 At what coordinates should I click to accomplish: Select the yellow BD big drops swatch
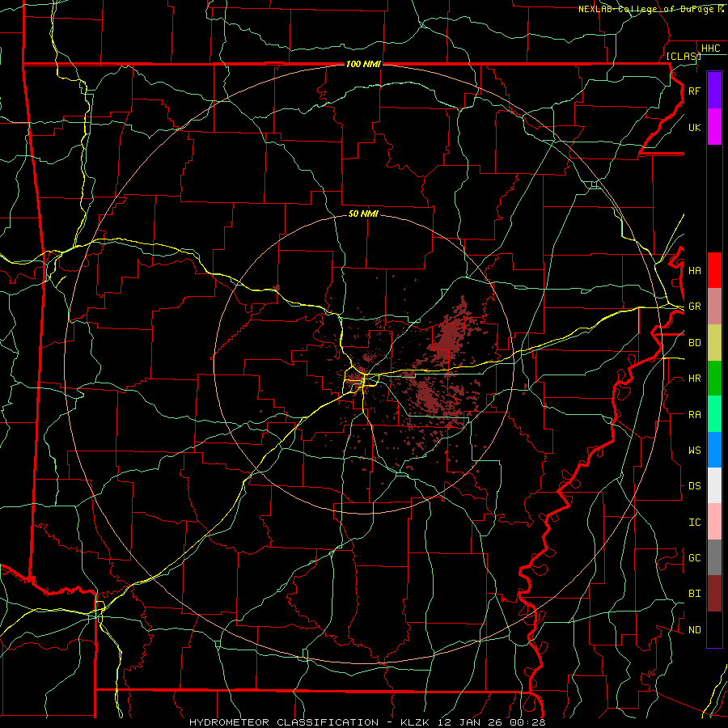(714, 343)
